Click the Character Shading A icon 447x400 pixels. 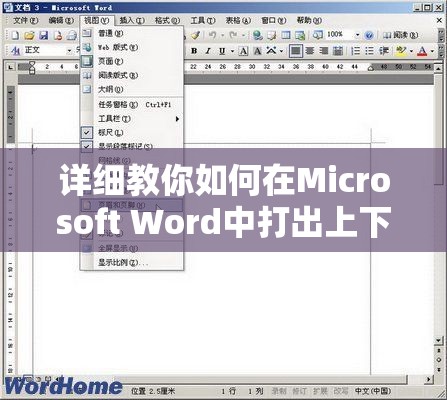tap(257, 51)
